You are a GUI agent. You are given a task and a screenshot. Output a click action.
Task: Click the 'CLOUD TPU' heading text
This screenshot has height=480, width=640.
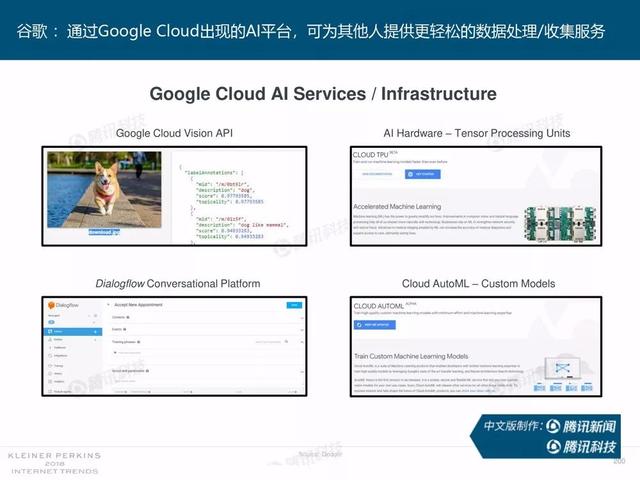(371, 155)
